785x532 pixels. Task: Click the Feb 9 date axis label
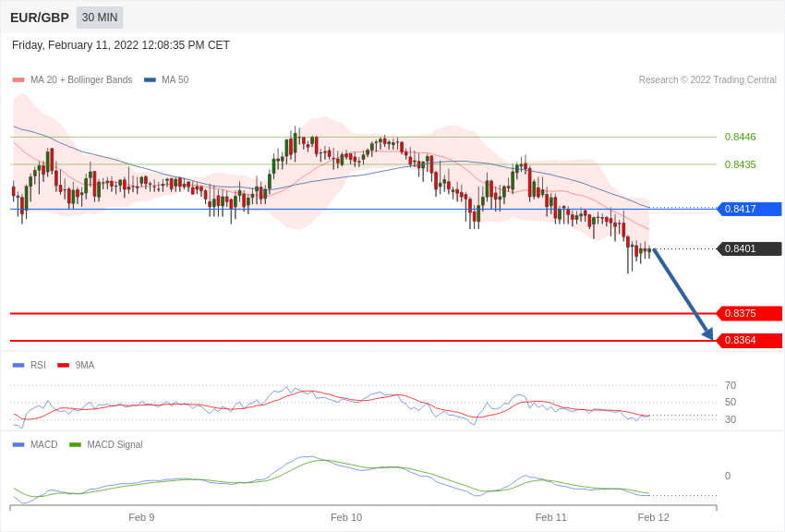[141, 517]
